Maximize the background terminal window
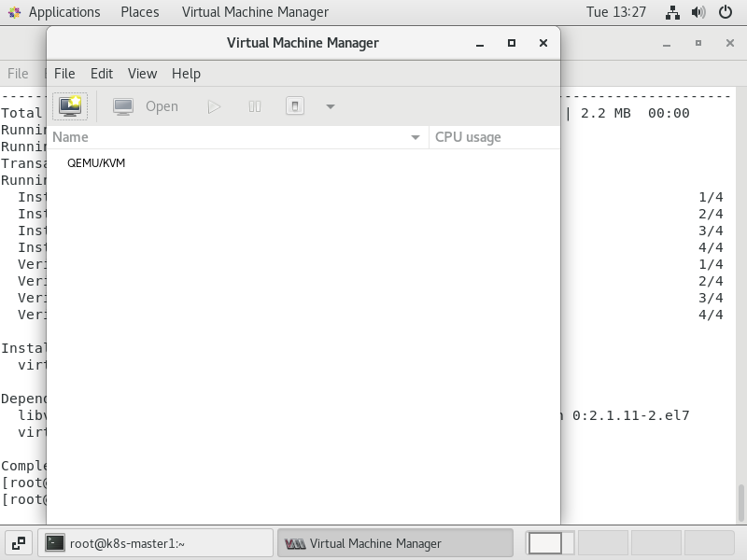Image resolution: width=747 pixels, height=560 pixels. click(698, 43)
